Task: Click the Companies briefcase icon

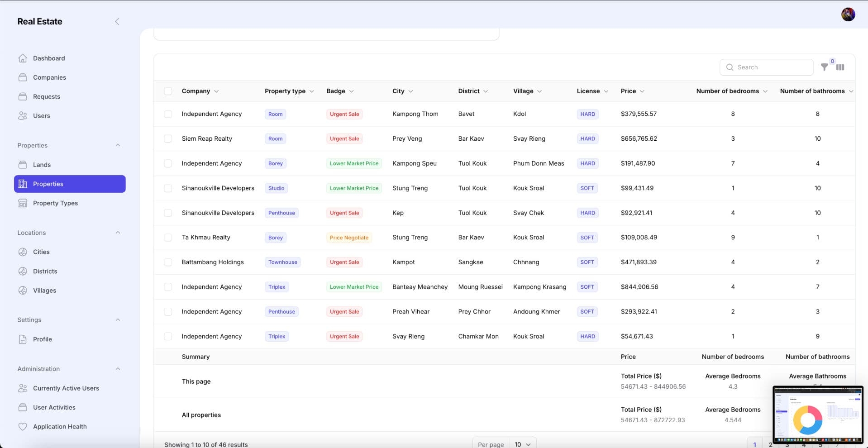Action: (x=23, y=77)
